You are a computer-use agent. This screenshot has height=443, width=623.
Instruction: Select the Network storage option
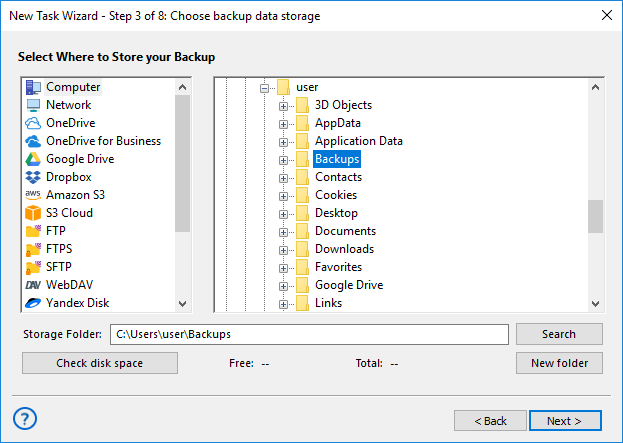coord(68,105)
